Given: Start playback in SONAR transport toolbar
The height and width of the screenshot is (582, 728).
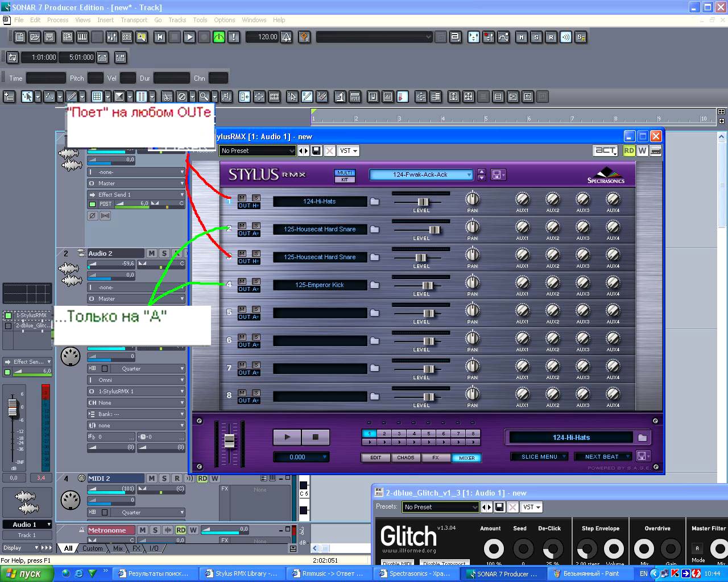Looking at the screenshot, I should click(189, 37).
